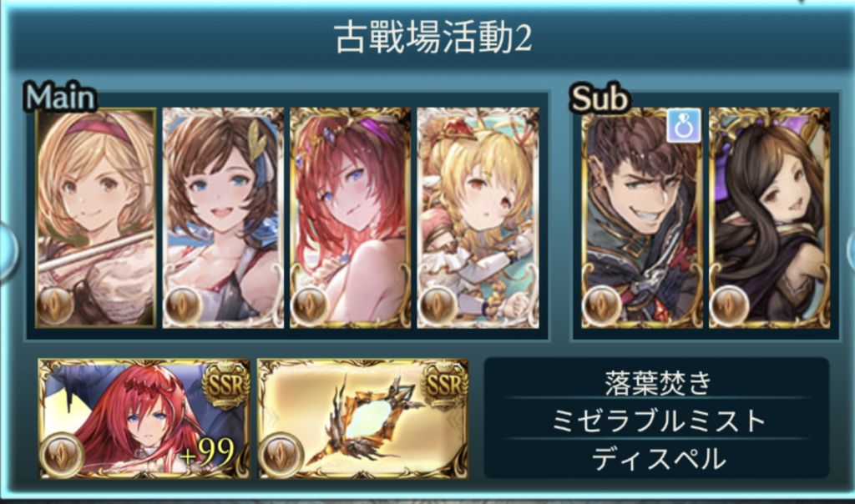
Task: Click element emblem on the grinning sub character
Action: click(x=602, y=305)
